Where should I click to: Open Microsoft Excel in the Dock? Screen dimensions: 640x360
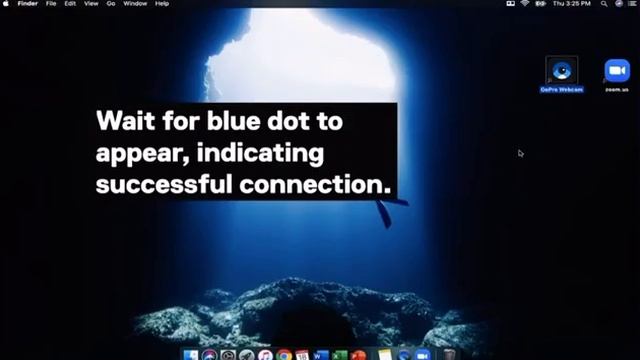(340, 355)
